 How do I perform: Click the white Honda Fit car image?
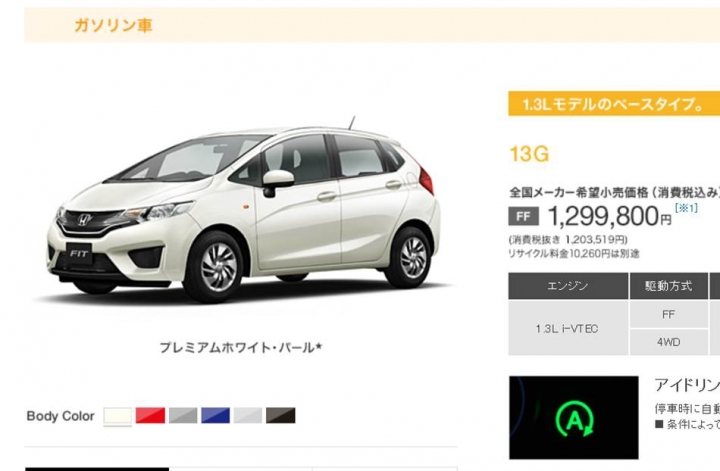point(243,211)
